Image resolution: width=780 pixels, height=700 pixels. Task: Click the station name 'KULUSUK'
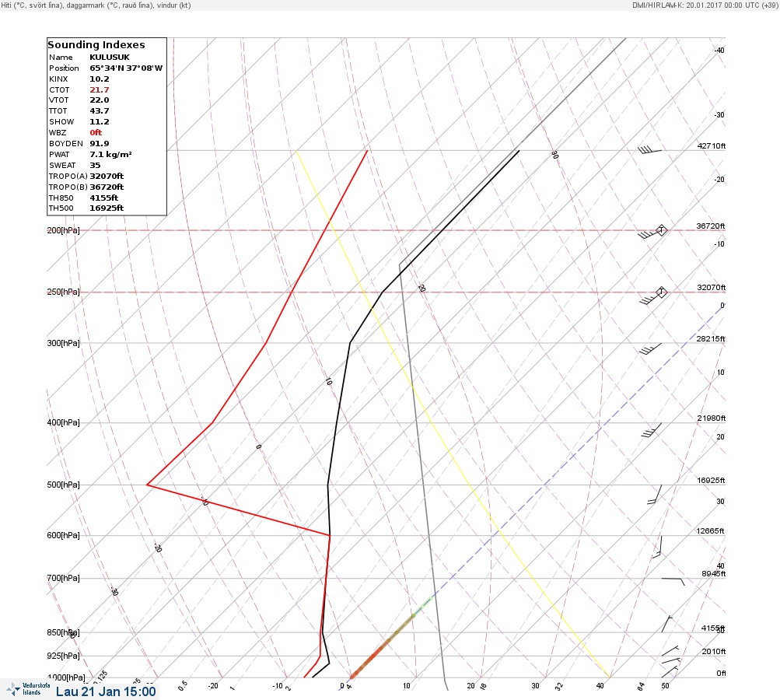click(110, 58)
